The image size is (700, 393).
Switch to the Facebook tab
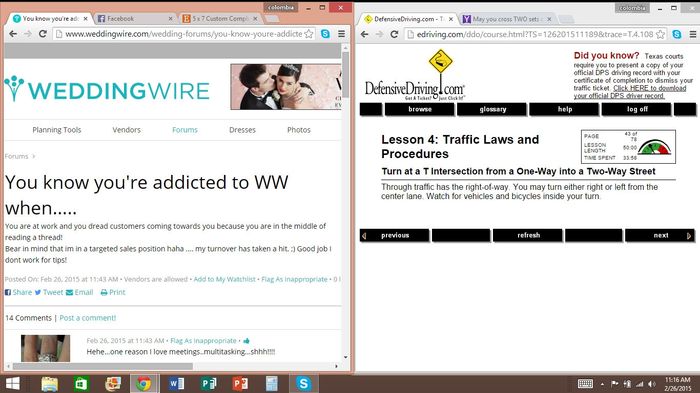point(133,19)
